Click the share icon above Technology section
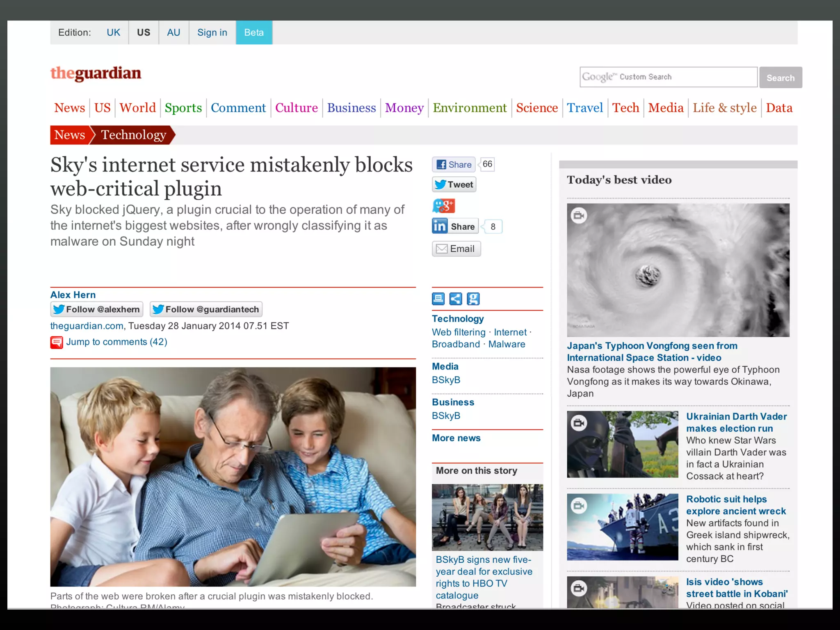The image size is (840, 630). pyautogui.click(x=455, y=299)
